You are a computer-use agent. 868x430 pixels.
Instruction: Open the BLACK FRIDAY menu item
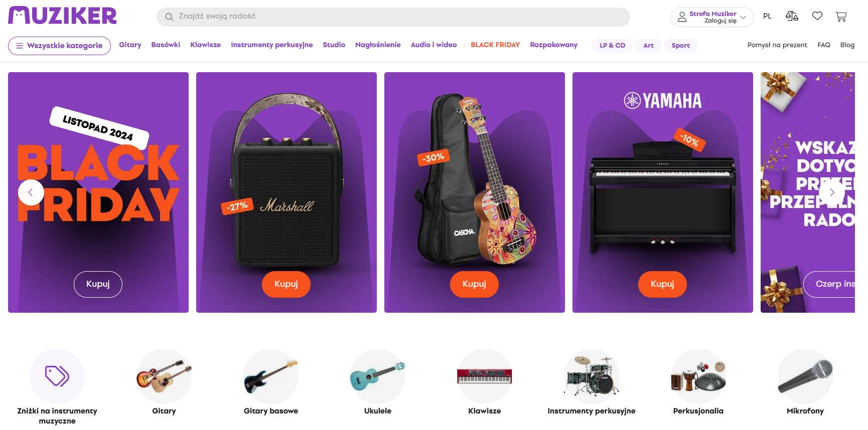(x=495, y=45)
